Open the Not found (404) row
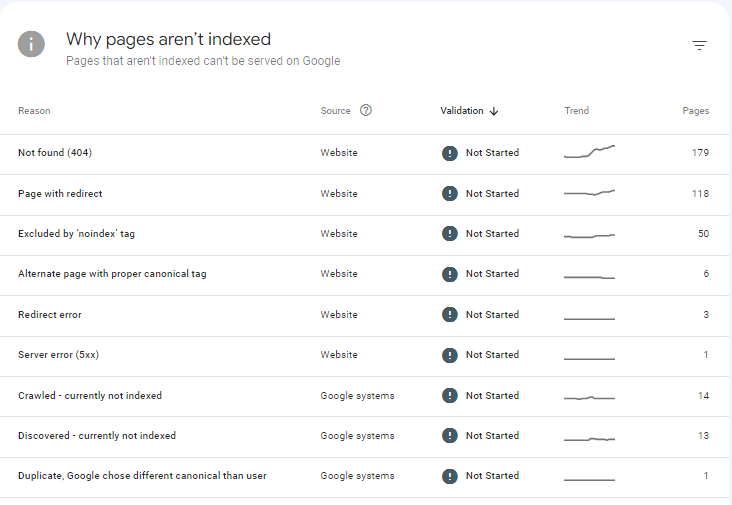Viewport: 732px width, 505px height. [364, 154]
